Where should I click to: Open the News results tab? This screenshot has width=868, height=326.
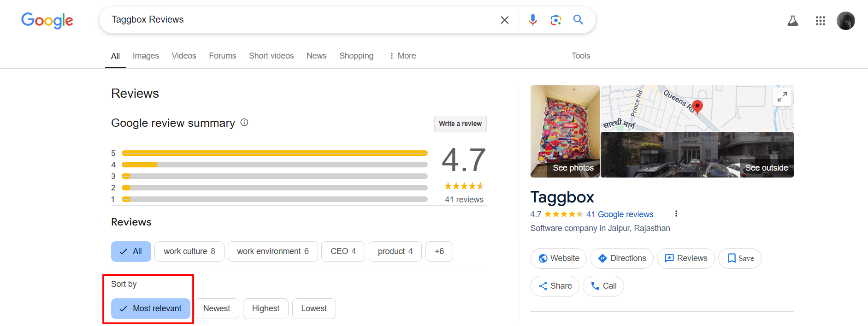[316, 56]
